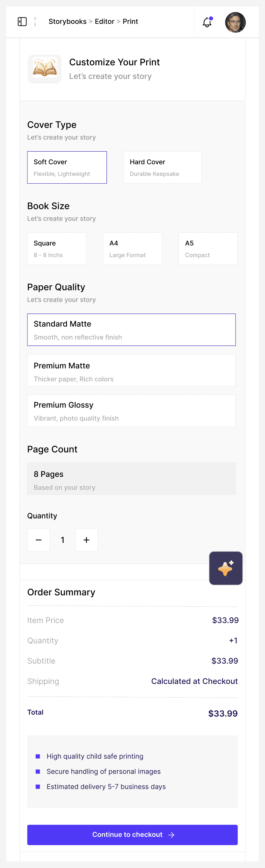Select the Soft Cover option

(x=67, y=168)
